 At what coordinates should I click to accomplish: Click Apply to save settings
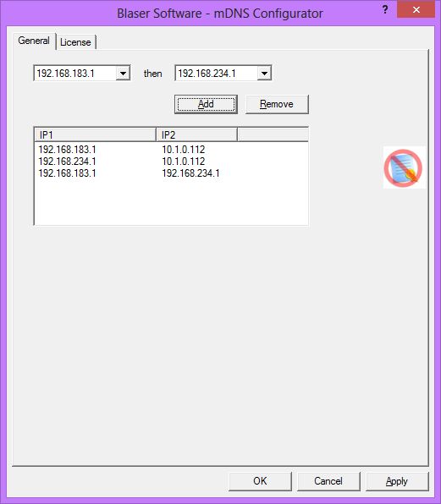pos(397,481)
